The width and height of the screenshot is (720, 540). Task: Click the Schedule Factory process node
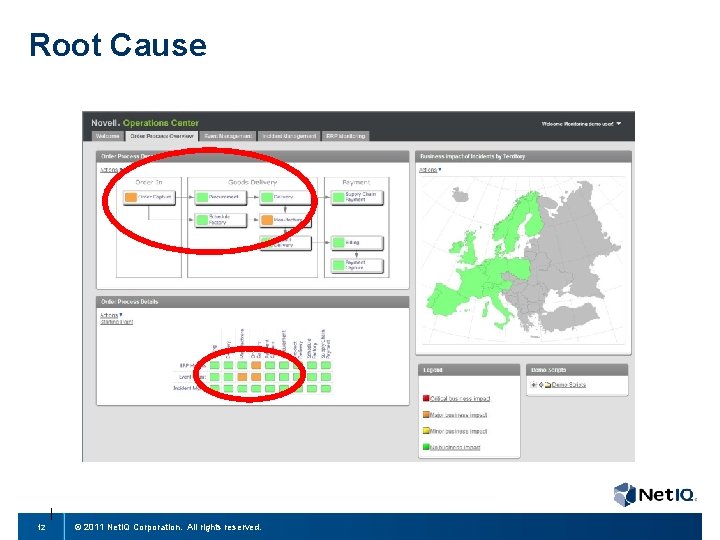point(220,220)
